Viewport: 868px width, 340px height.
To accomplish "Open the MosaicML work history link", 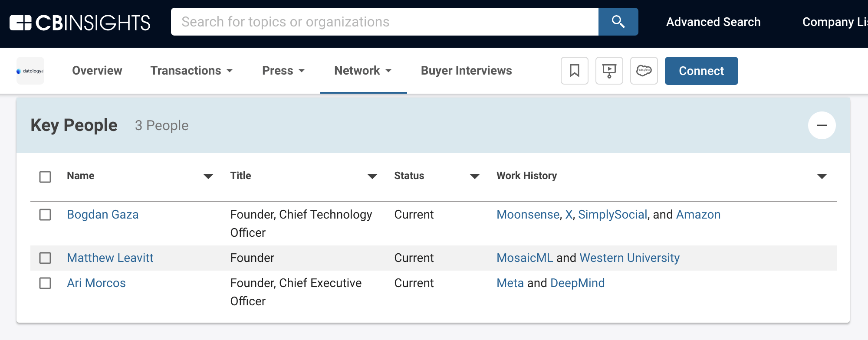I will (x=524, y=258).
